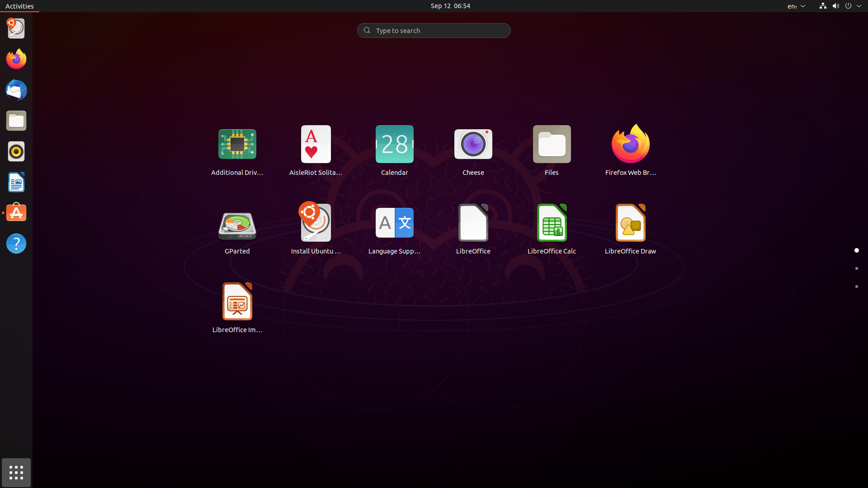Image resolution: width=868 pixels, height=488 pixels.
Task: Launch the Cheese webcam app
Action: tap(473, 145)
